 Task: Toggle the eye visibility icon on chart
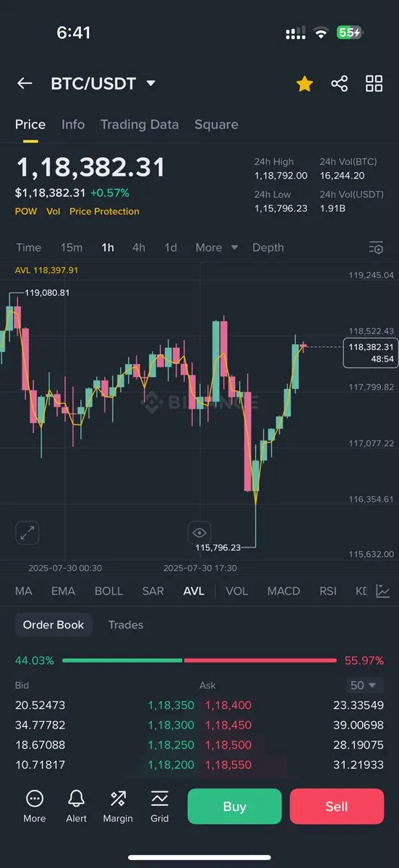(x=199, y=533)
